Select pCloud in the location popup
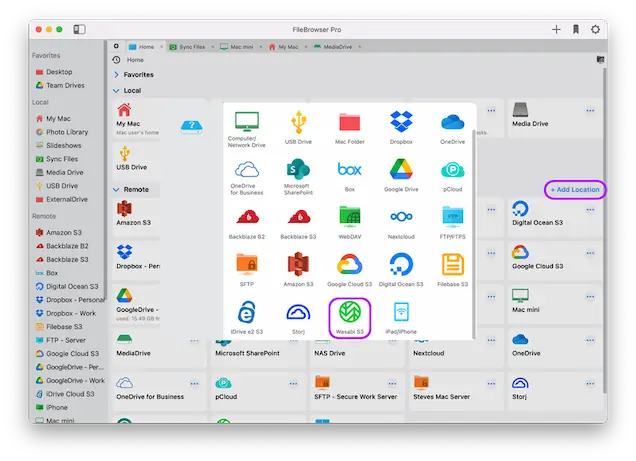 click(453, 177)
